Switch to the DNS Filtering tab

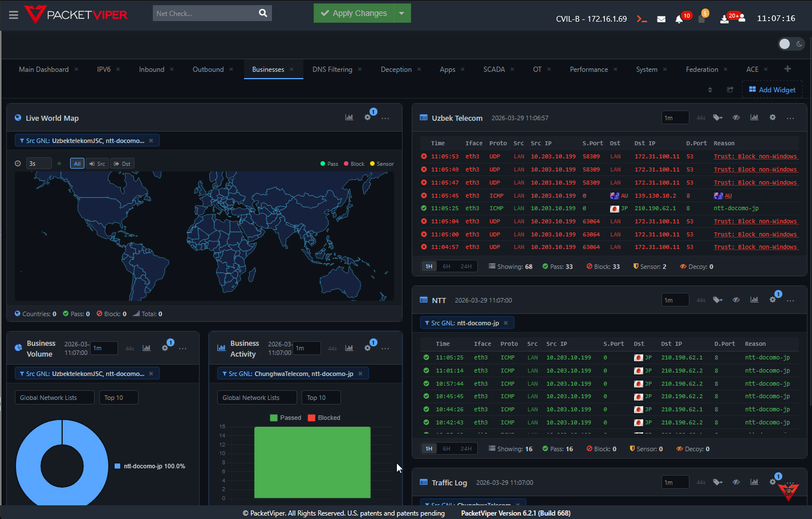[x=332, y=70]
